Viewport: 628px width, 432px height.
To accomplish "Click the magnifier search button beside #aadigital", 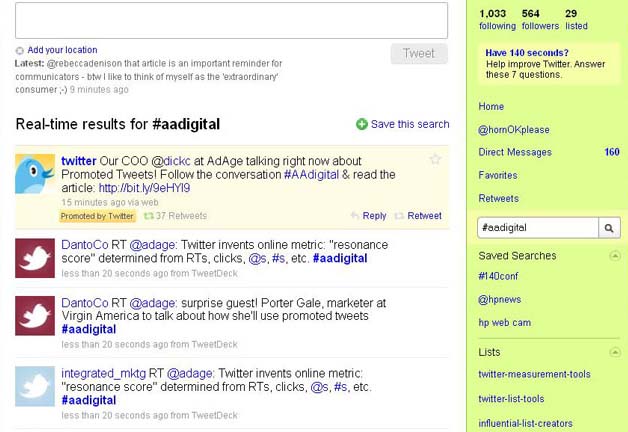I will click(609, 228).
